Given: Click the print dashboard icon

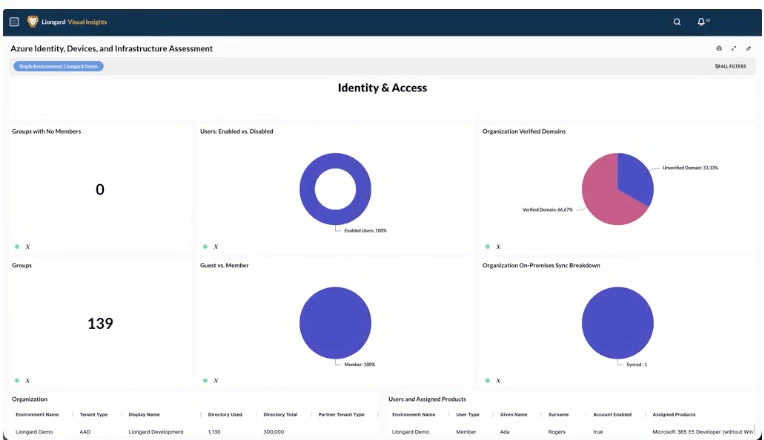Looking at the screenshot, I should pyautogui.click(x=719, y=48).
